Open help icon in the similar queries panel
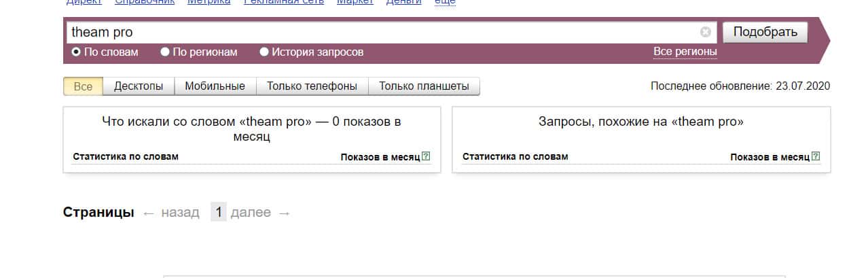 click(816, 156)
